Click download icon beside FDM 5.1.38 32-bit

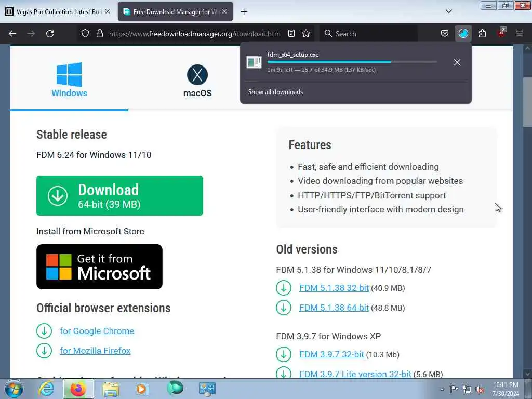(x=284, y=288)
